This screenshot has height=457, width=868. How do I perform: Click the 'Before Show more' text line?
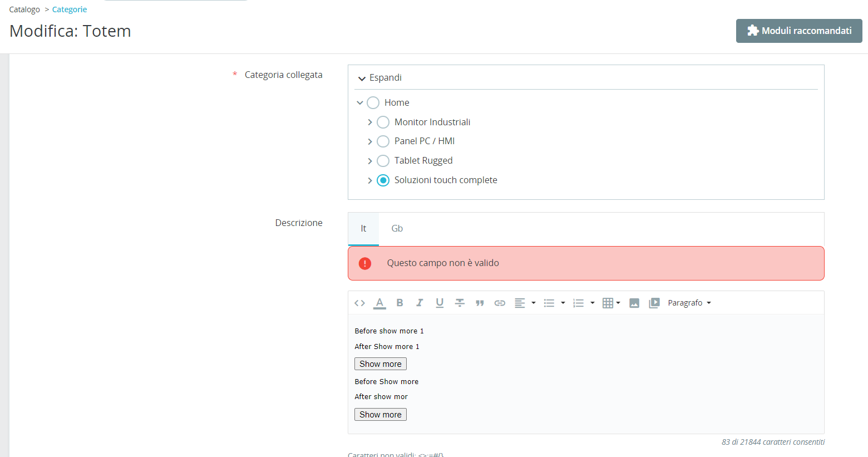pos(387,382)
